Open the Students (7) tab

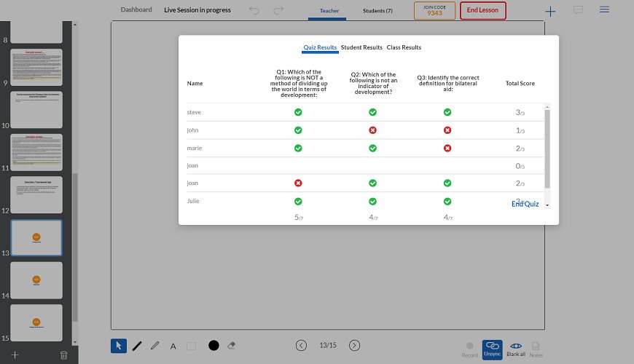(377, 11)
